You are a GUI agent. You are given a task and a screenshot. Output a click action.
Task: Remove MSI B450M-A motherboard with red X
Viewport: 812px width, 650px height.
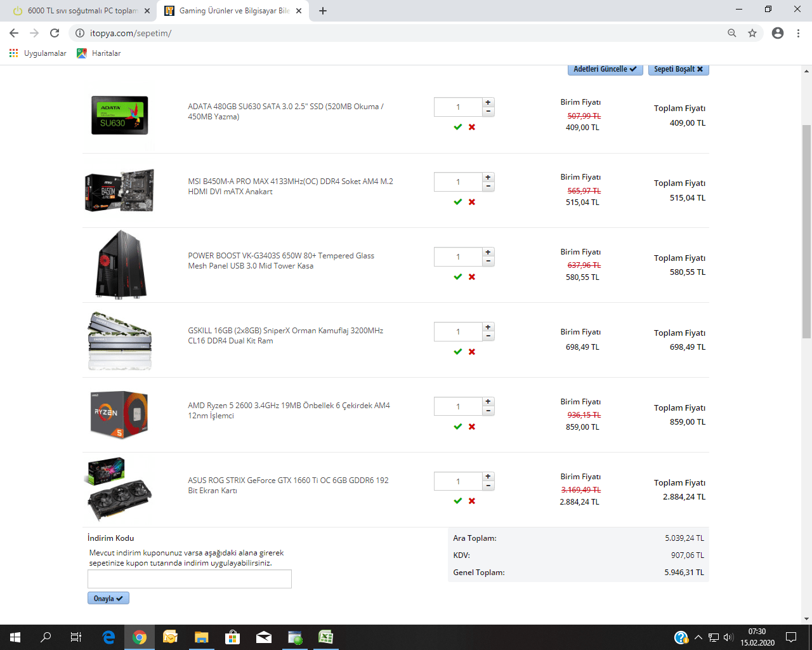pyautogui.click(x=472, y=202)
